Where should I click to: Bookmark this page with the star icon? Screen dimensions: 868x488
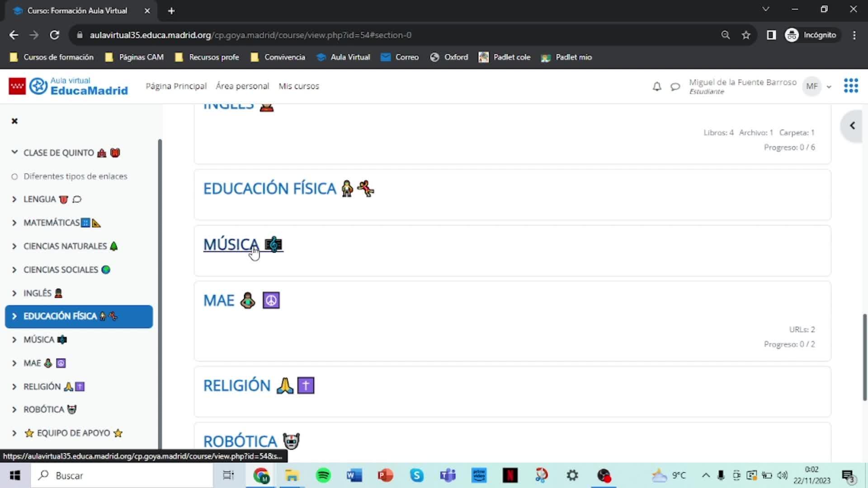(x=746, y=35)
